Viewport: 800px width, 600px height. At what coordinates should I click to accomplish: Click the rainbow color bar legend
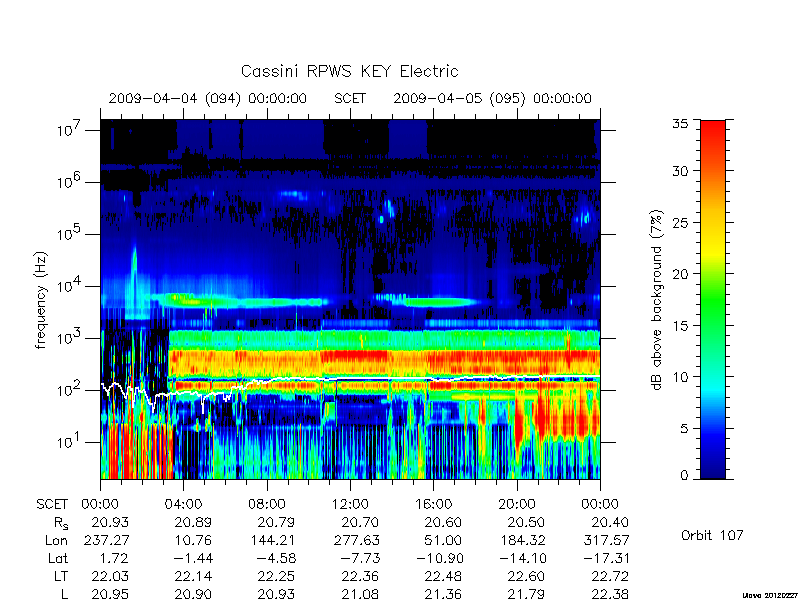pyautogui.click(x=713, y=299)
